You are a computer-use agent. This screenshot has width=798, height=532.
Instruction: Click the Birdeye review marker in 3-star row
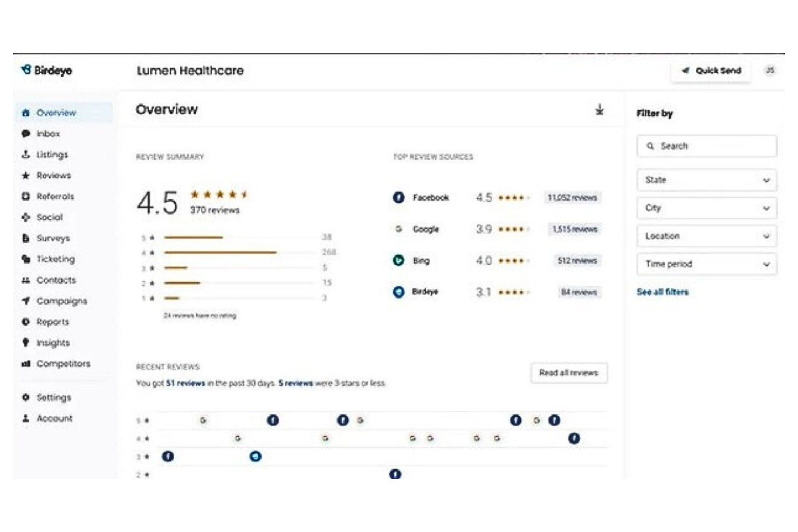(256, 457)
